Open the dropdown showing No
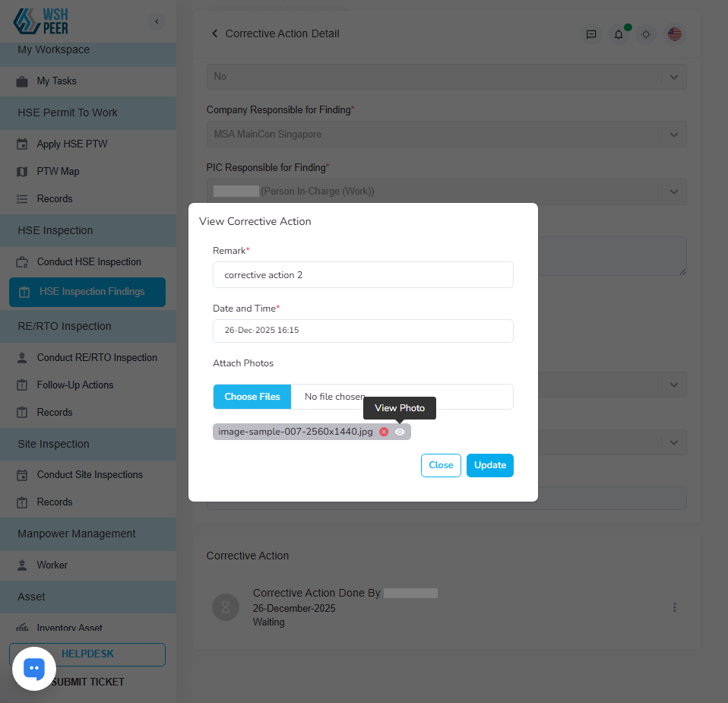Image resolution: width=728 pixels, height=703 pixels. pos(446,77)
